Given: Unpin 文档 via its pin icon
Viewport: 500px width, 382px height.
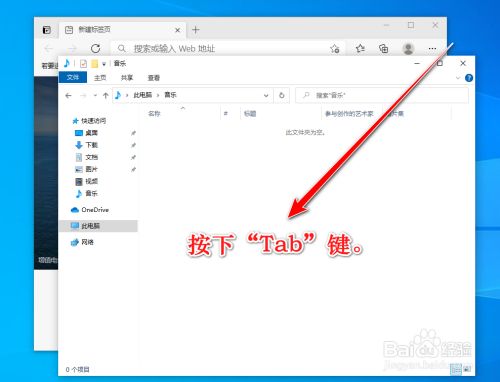Looking at the screenshot, I should (x=133, y=157).
